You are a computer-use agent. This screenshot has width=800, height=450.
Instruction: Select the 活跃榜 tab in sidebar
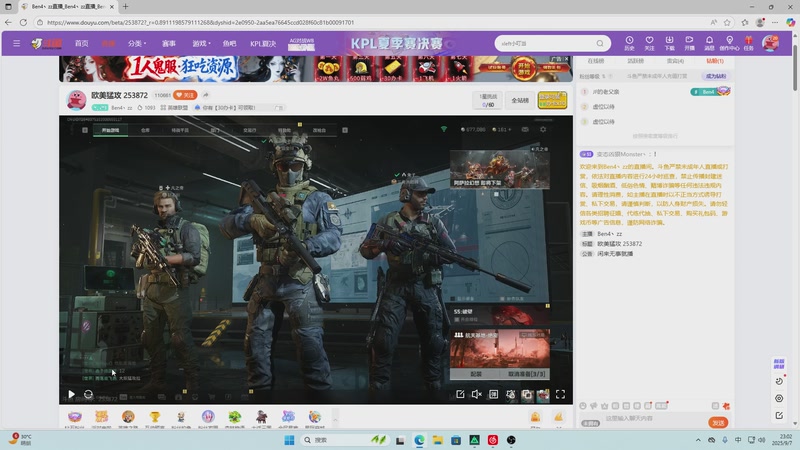pyautogui.click(x=635, y=61)
